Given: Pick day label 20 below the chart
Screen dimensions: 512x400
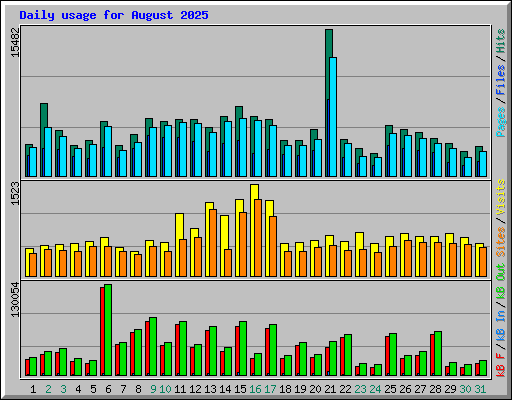Looking at the screenshot, I should pos(315,389).
